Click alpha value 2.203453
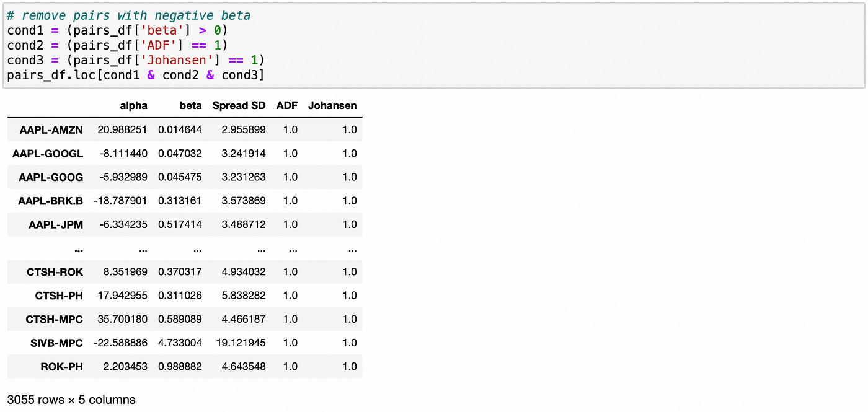Image resolution: width=868 pixels, height=412 pixels. coord(126,366)
